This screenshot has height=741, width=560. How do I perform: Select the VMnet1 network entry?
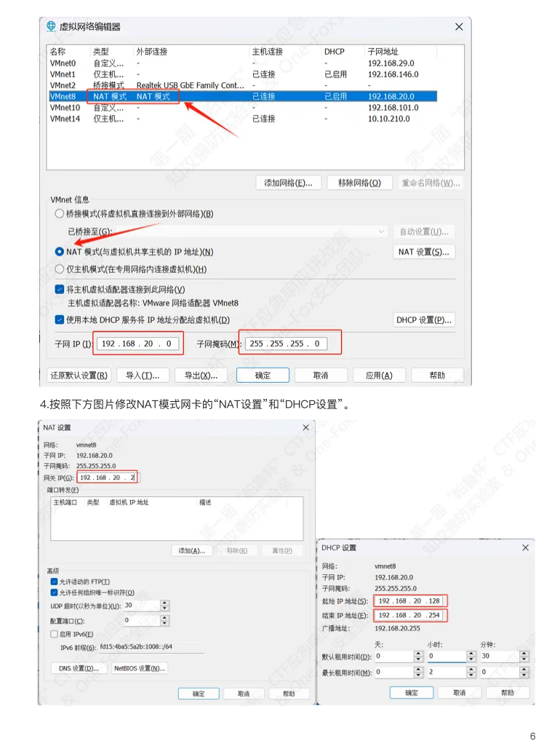coord(63,74)
